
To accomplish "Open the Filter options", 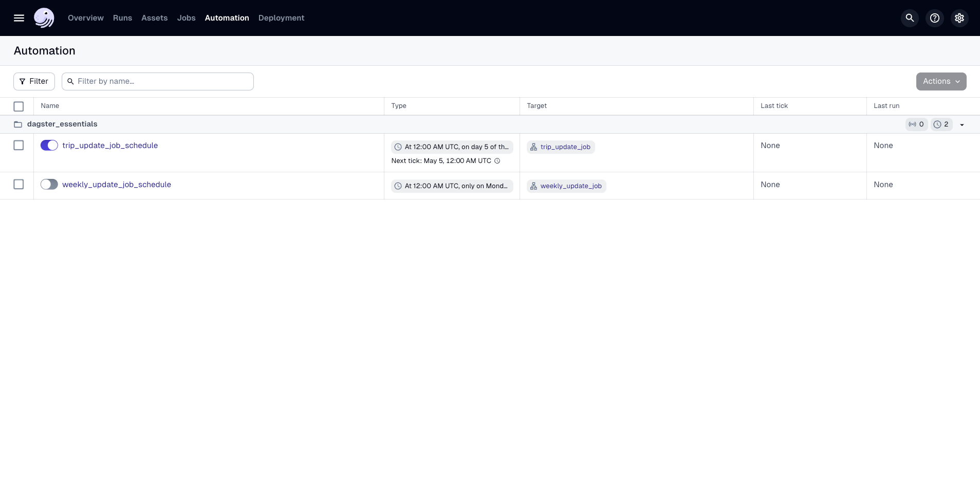I will [x=34, y=81].
